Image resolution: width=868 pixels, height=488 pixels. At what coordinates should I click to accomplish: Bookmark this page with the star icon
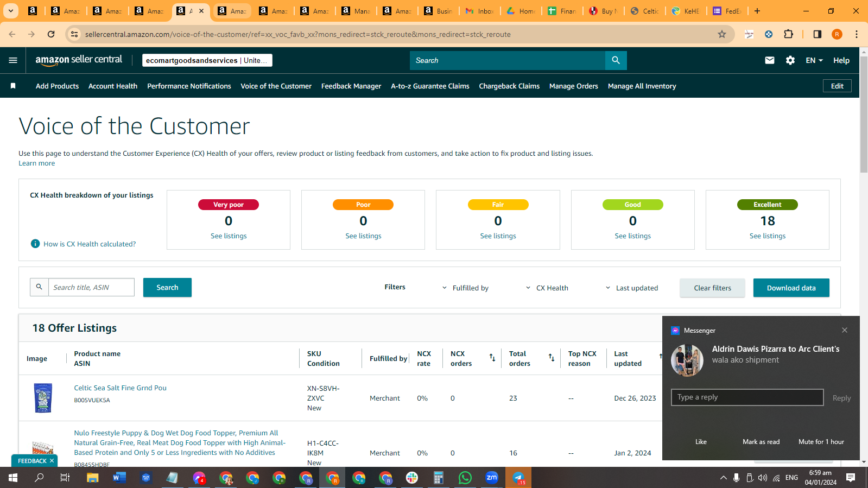(722, 34)
